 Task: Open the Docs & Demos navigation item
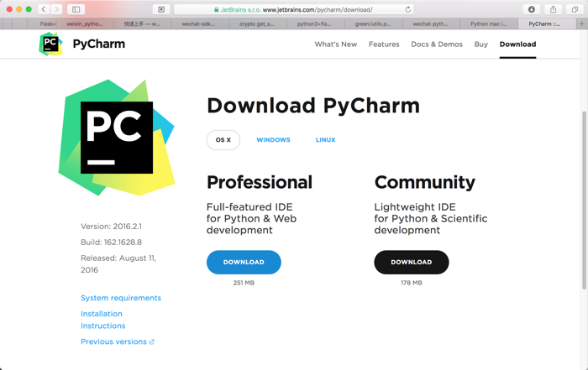(437, 44)
